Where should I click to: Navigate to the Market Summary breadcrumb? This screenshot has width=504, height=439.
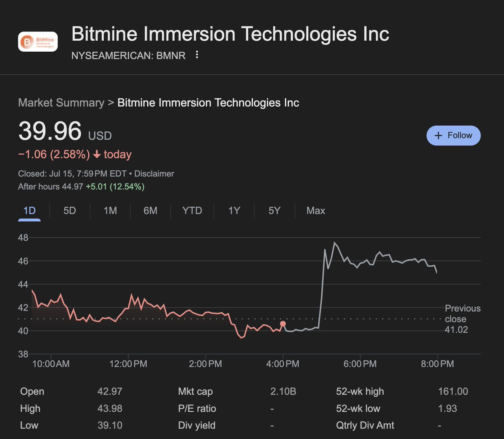pyautogui.click(x=60, y=102)
